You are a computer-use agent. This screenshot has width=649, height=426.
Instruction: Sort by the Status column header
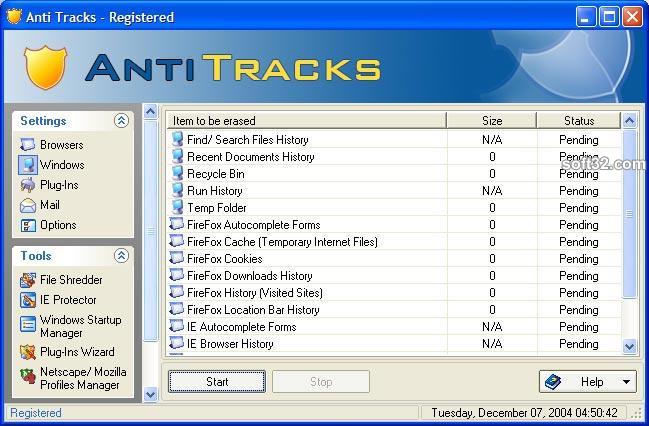pyautogui.click(x=579, y=120)
